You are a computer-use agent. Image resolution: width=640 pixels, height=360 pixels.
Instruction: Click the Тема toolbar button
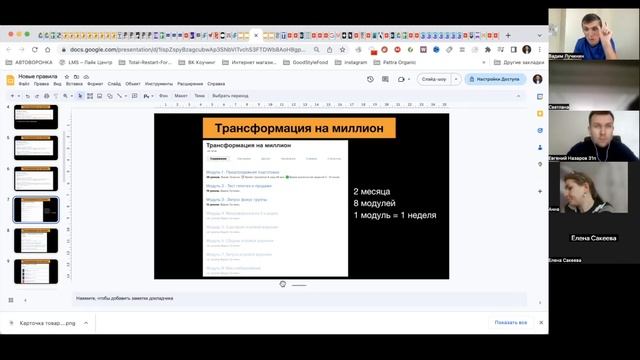200,96
